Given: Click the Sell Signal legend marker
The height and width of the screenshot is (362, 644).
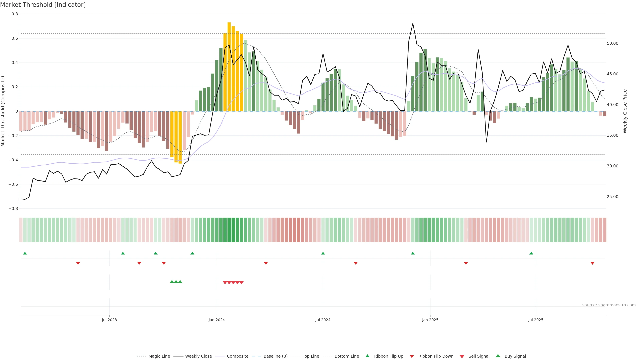Looking at the screenshot, I should [x=462, y=356].
